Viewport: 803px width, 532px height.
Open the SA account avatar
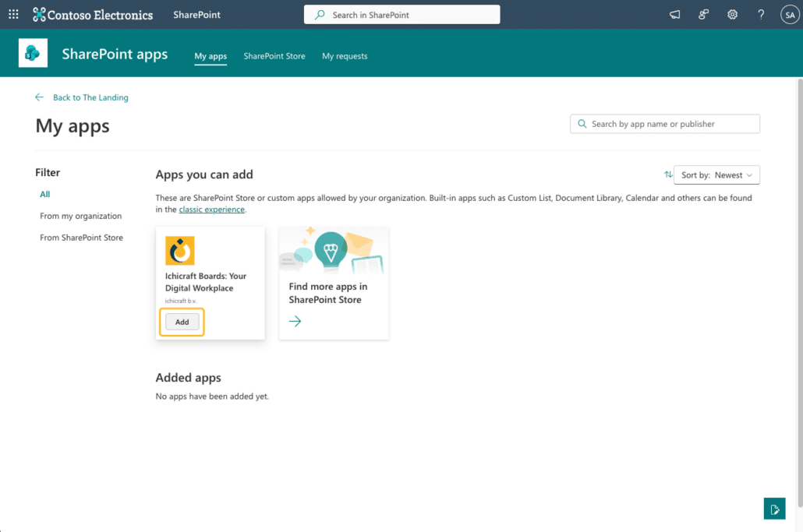tap(789, 15)
